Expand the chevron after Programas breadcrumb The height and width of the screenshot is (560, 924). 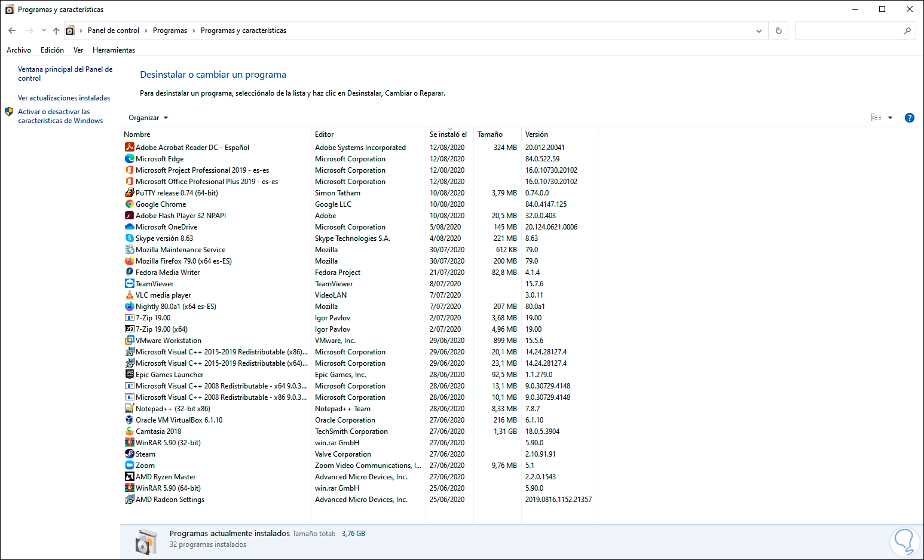pos(194,30)
